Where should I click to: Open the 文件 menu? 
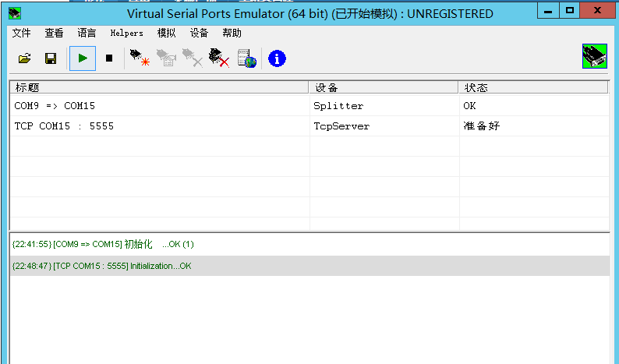pos(21,33)
